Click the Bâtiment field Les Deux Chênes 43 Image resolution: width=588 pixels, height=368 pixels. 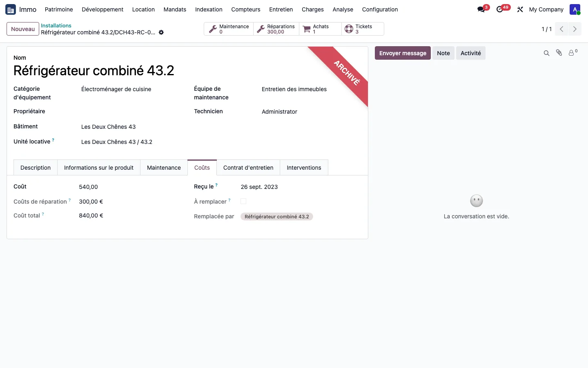109,127
